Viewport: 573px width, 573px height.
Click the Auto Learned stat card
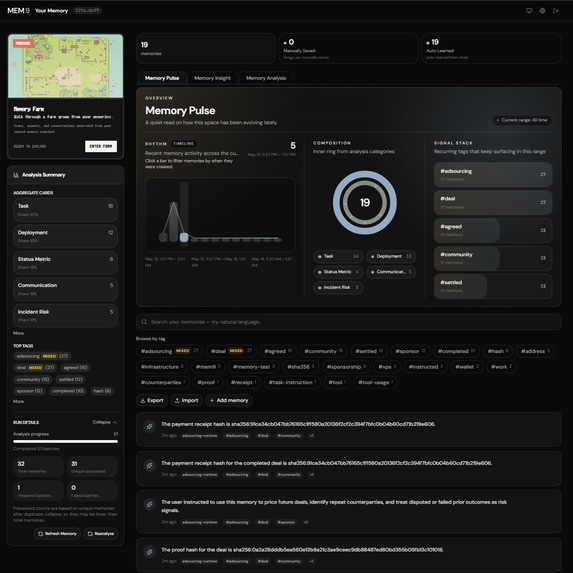pos(491,49)
